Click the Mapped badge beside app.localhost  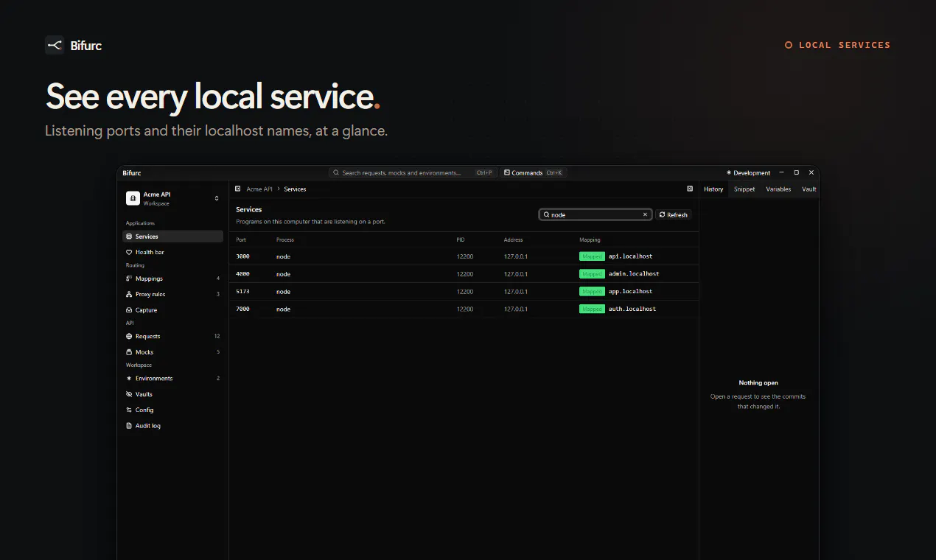click(592, 292)
